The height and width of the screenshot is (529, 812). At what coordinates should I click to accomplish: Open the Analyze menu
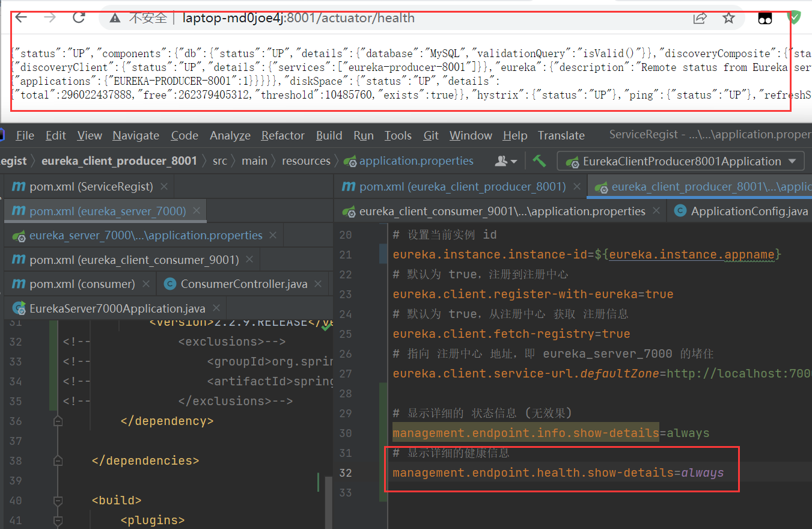230,135
